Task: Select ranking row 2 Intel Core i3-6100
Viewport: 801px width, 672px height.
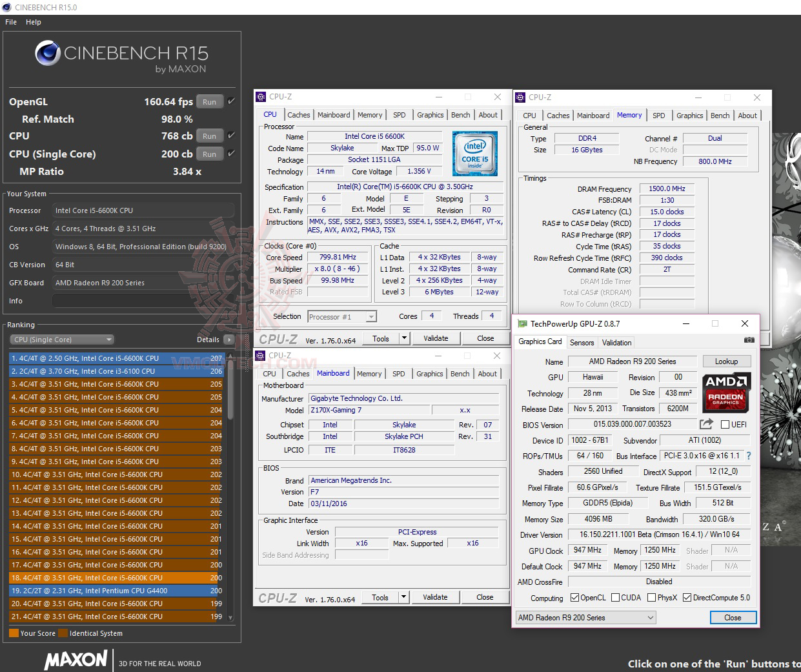Action: point(116,371)
